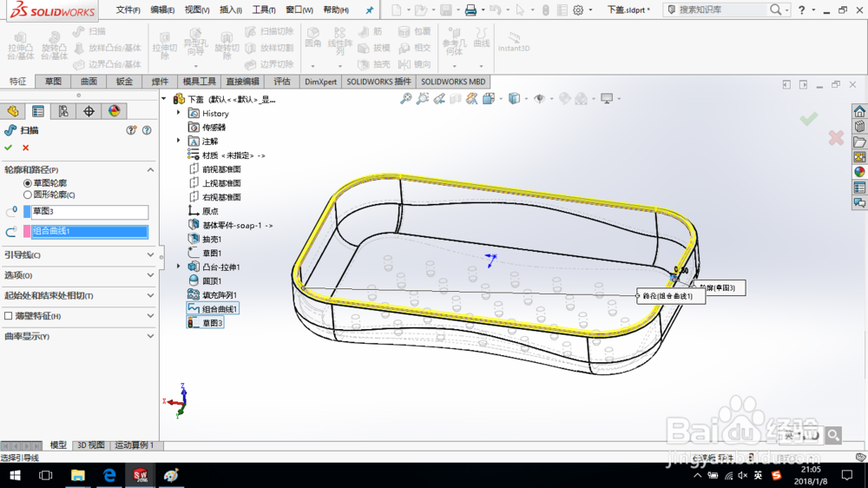The height and width of the screenshot is (488, 868).
Task: Open the FeatureManager design tree tab
Action: 13,111
